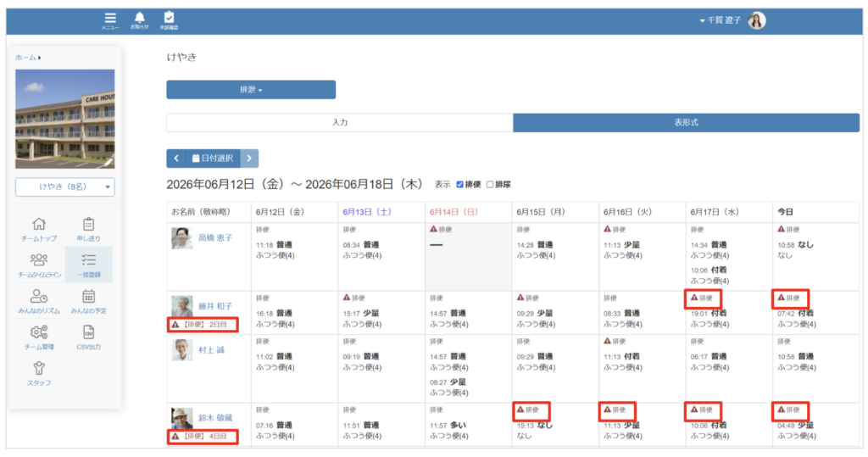
Task: Click 藤井 和子【排便】2日目 alert
Action: 203,325
